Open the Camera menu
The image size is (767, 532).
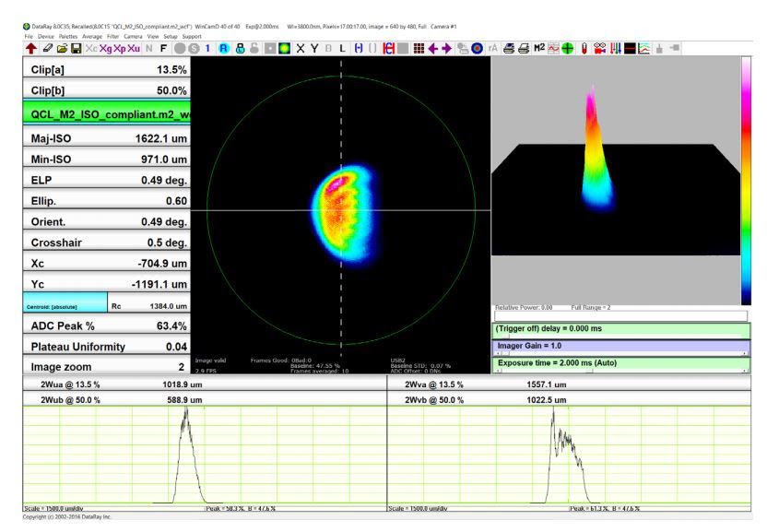click(x=133, y=36)
